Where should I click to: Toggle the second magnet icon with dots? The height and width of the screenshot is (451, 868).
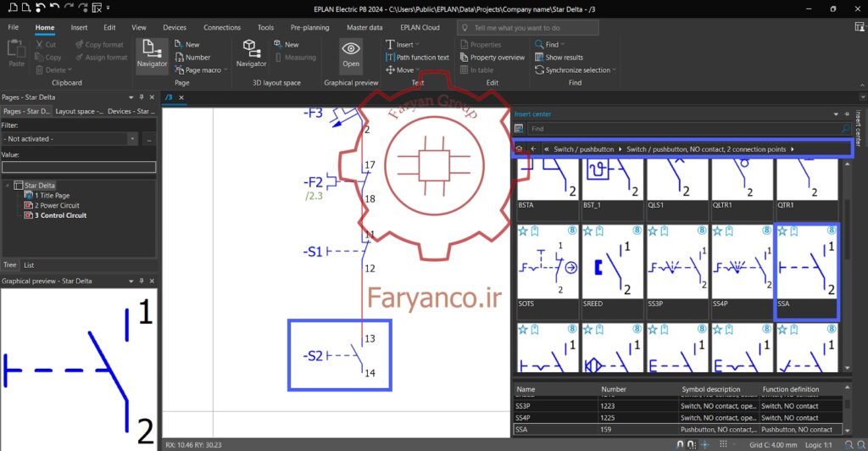click(x=692, y=444)
